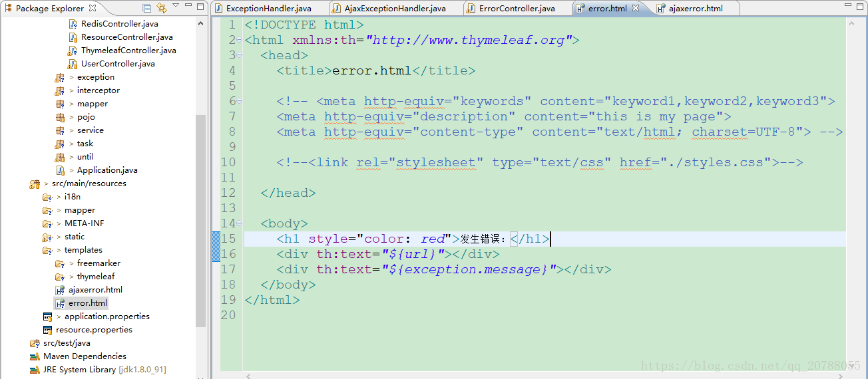The image size is (868, 379).
Task: Switch to AjaxExceptionHandler.java editor tab
Action: 396,9
